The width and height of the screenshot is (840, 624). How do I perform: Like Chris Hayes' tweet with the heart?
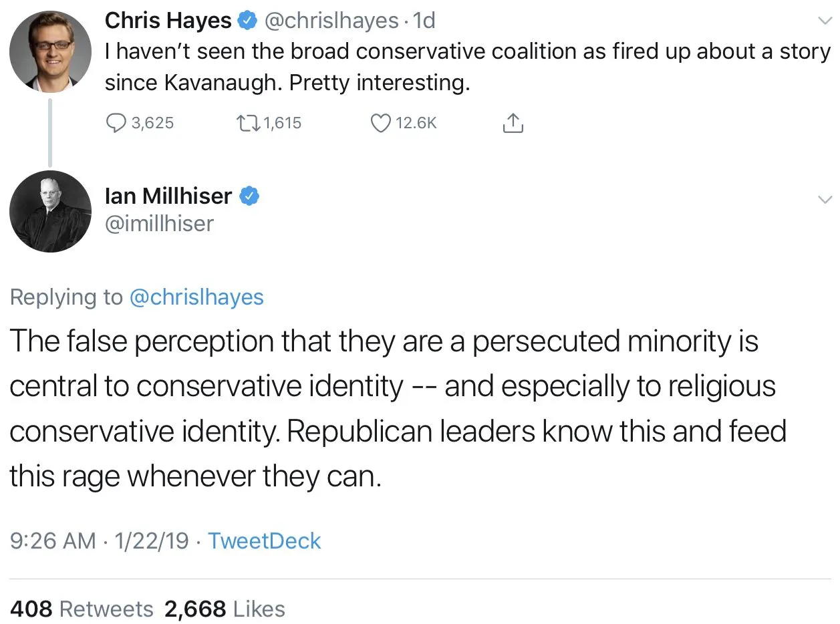point(380,123)
